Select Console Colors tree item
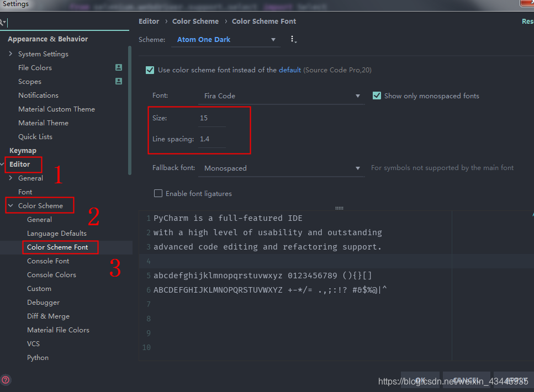 coord(51,275)
